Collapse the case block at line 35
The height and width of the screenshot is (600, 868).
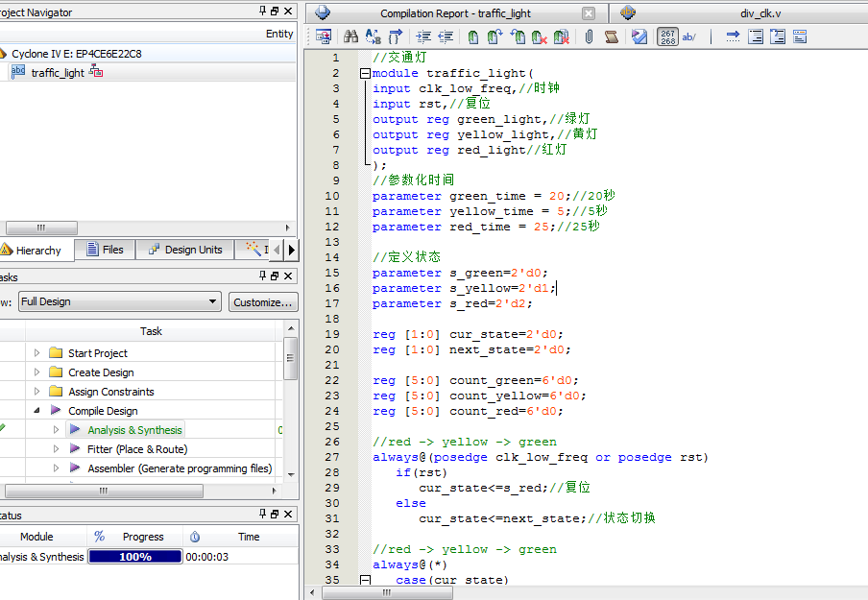(364, 580)
